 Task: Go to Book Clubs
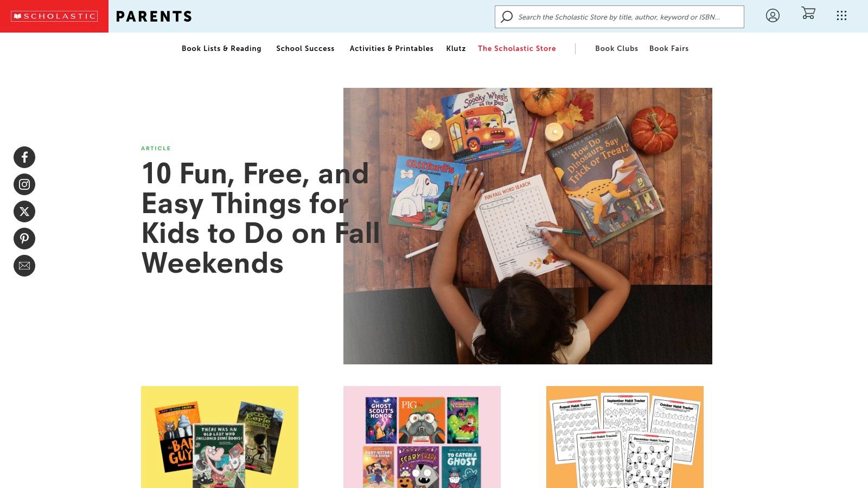pyautogui.click(x=616, y=48)
